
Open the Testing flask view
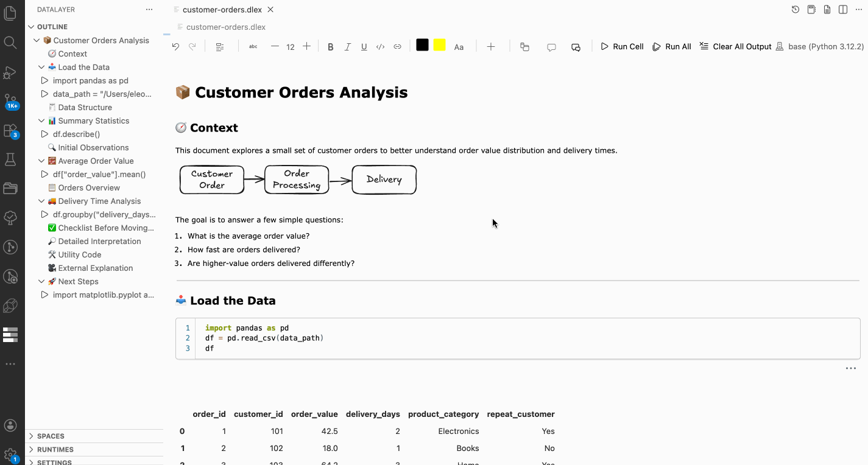pyautogui.click(x=10, y=159)
